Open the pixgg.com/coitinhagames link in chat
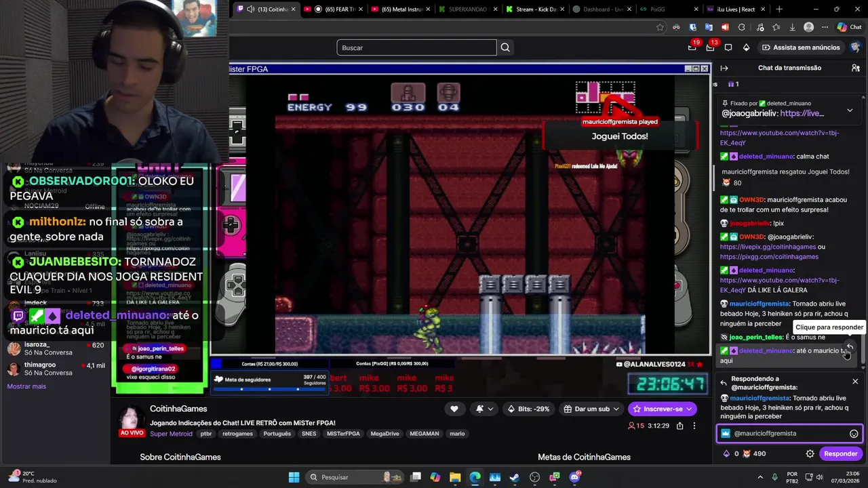 pos(769,257)
